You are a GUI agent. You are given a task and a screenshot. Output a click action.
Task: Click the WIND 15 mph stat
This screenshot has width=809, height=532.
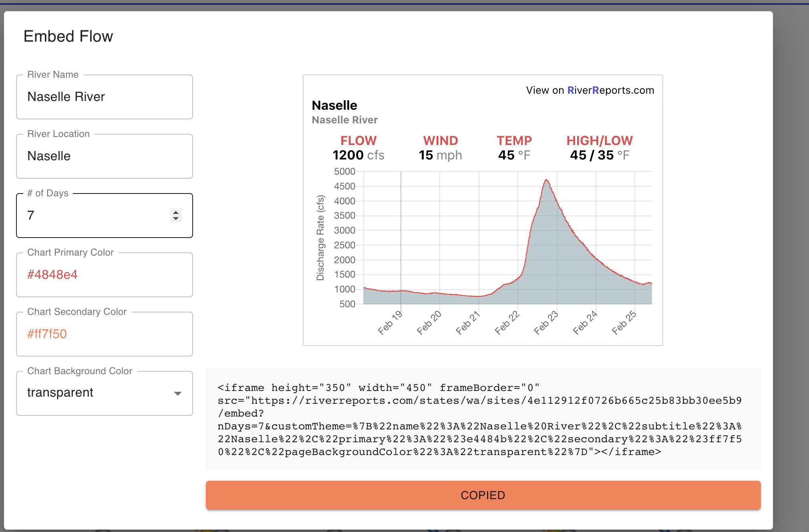pyautogui.click(x=440, y=148)
